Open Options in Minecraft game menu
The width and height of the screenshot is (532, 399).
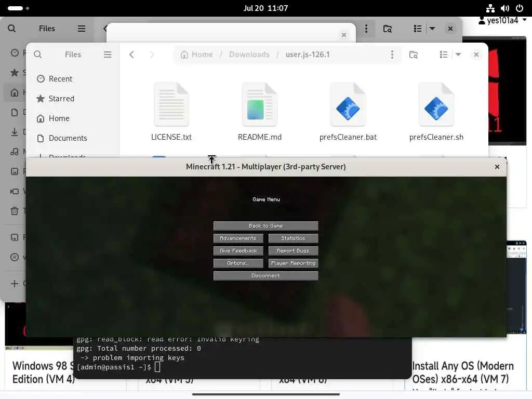(x=238, y=263)
